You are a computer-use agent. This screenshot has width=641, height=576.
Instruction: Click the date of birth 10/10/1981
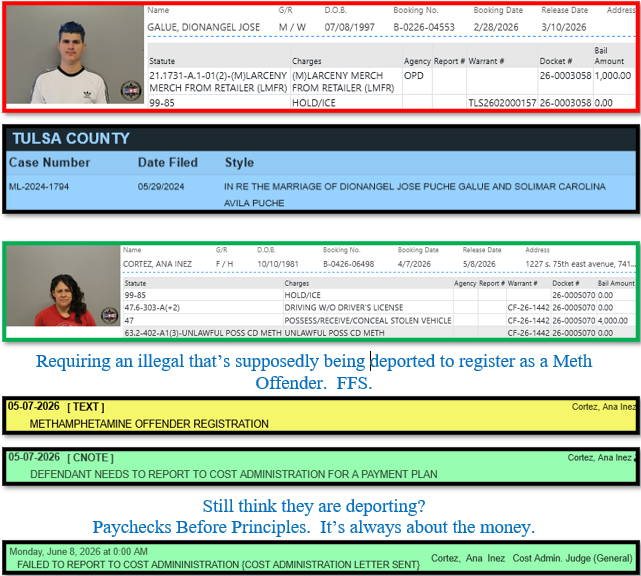278,264
